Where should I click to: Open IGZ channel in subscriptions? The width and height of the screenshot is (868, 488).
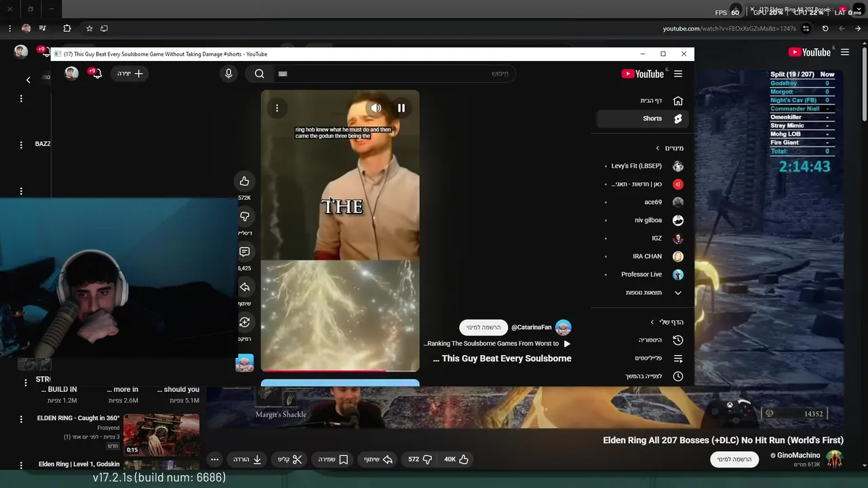[x=642, y=239]
